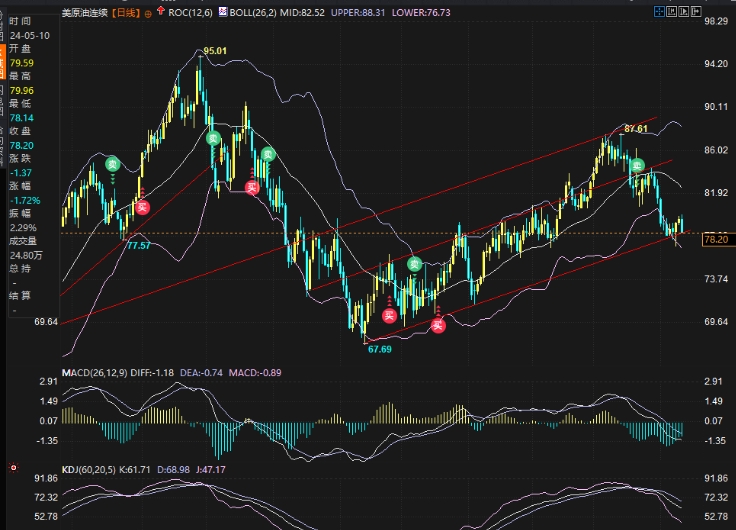736x530 pixels.
Task: Click the low price value 78.14
Action: tap(22, 118)
